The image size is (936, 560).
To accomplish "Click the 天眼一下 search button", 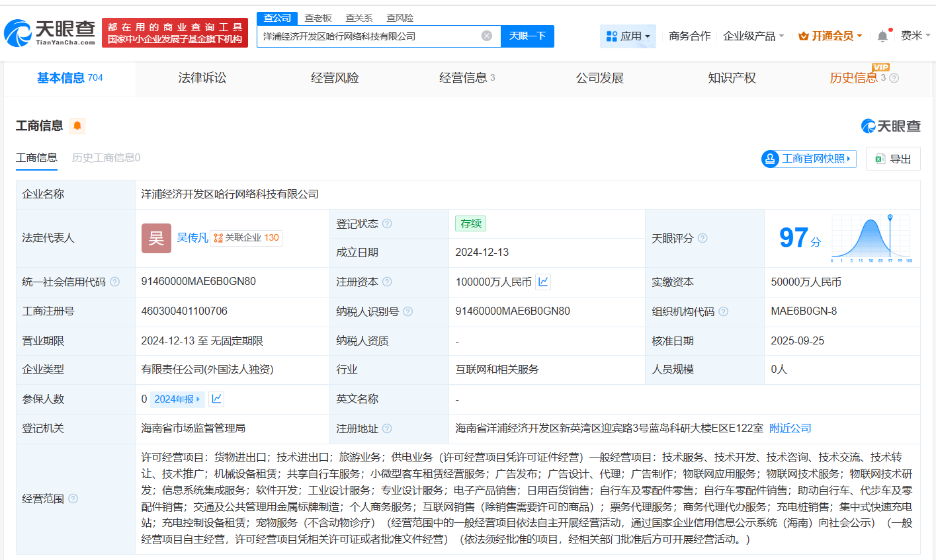I will (x=527, y=36).
